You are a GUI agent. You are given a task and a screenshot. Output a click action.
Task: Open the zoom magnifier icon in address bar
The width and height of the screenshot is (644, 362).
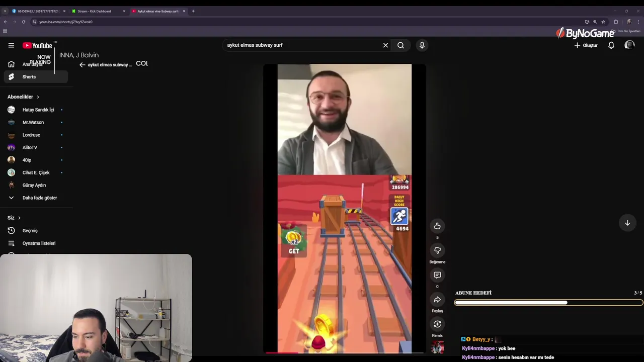tap(595, 22)
